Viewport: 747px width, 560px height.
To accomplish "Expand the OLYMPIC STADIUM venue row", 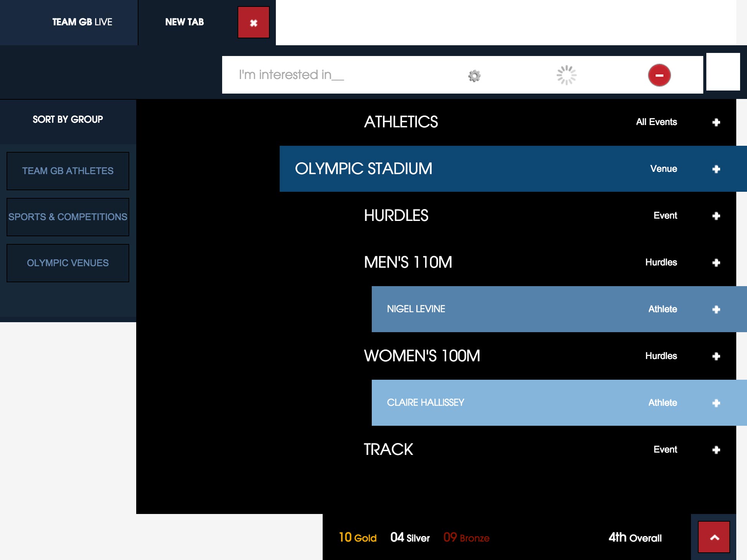I will pos(716,169).
